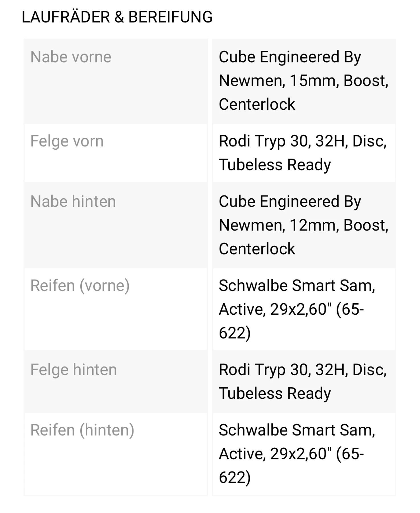420x513 pixels.
Task: Click 'Active, 29x2,60"' in 'Reifen (hinten)' row
Action: 275,454
